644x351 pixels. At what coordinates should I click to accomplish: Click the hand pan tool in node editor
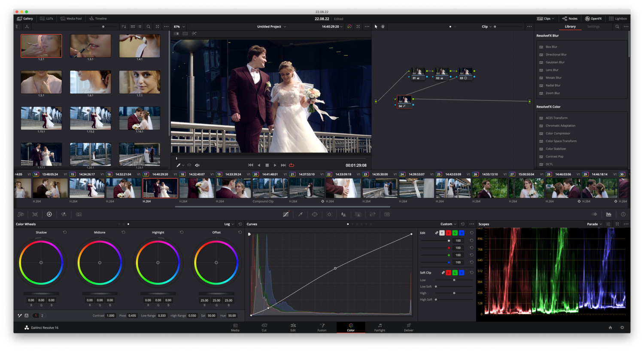click(x=383, y=27)
